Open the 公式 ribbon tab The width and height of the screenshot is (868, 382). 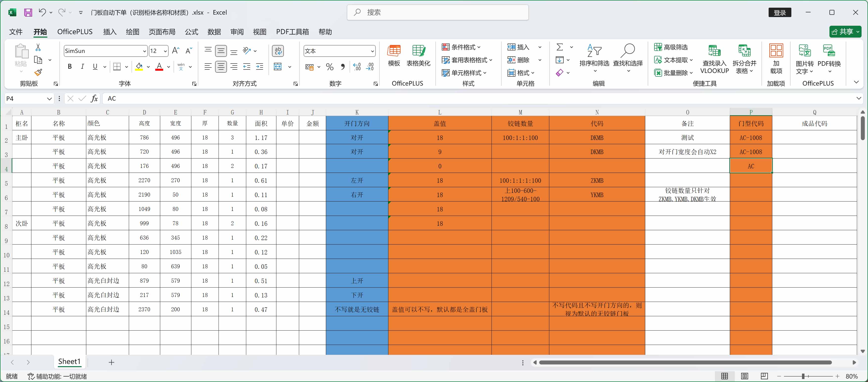(x=191, y=32)
